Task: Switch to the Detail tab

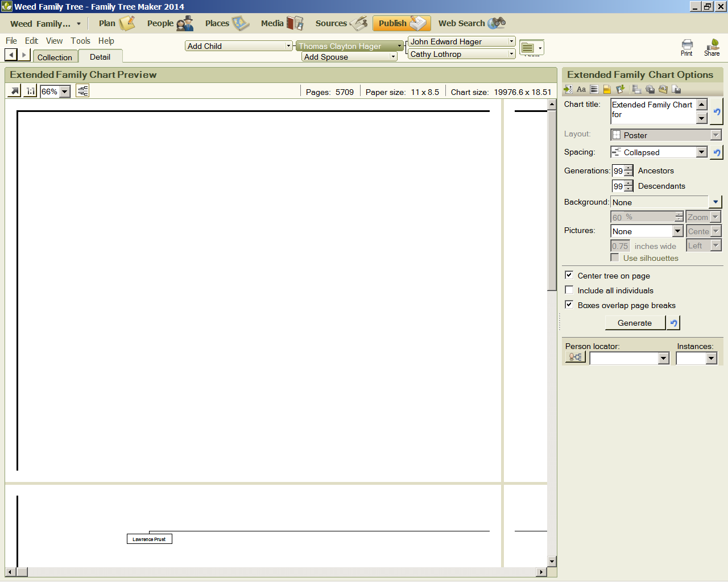Action: (100, 56)
